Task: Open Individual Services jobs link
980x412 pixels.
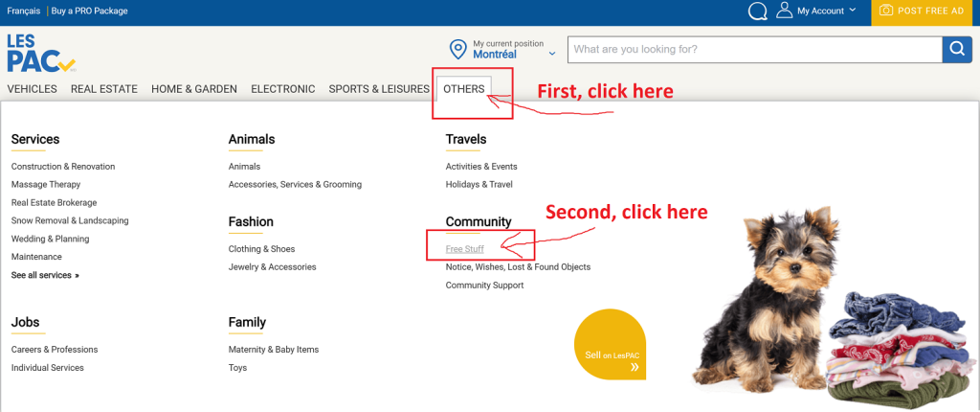Action: 48,368
